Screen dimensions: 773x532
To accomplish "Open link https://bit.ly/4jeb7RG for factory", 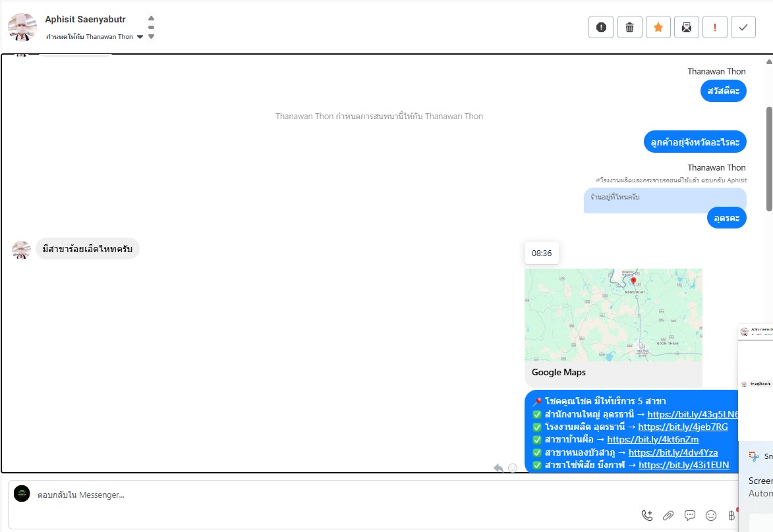I will coord(683,427).
